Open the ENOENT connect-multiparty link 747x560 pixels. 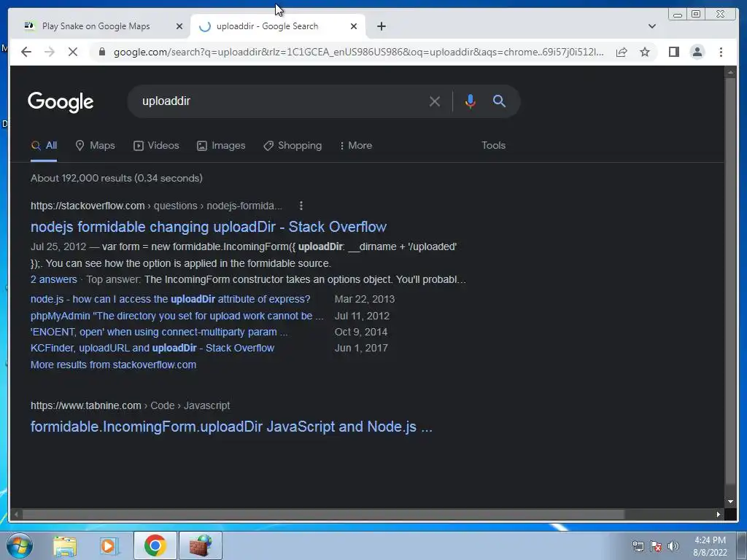(158, 332)
